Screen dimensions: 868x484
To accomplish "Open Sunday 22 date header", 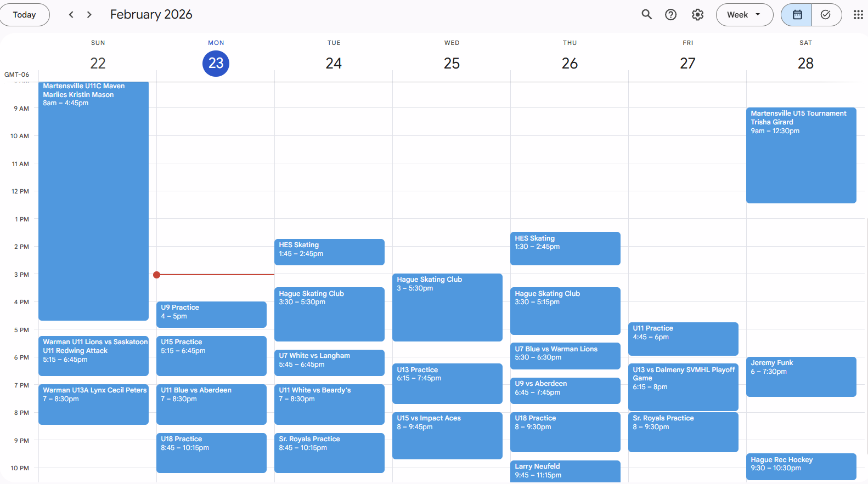I will click(x=98, y=64).
